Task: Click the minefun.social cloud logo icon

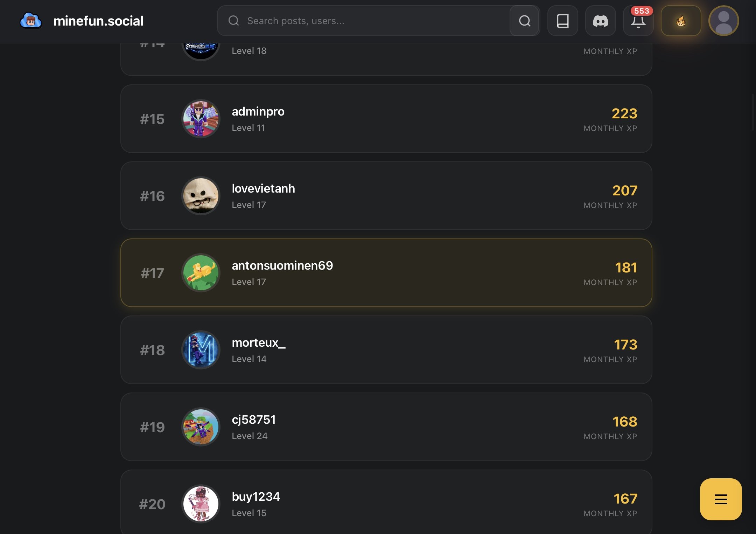Action: click(31, 21)
